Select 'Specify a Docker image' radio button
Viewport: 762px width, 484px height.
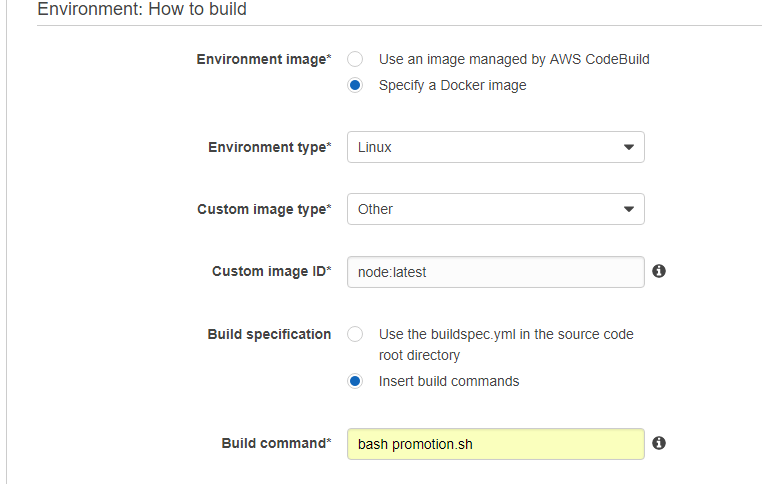[x=355, y=85]
